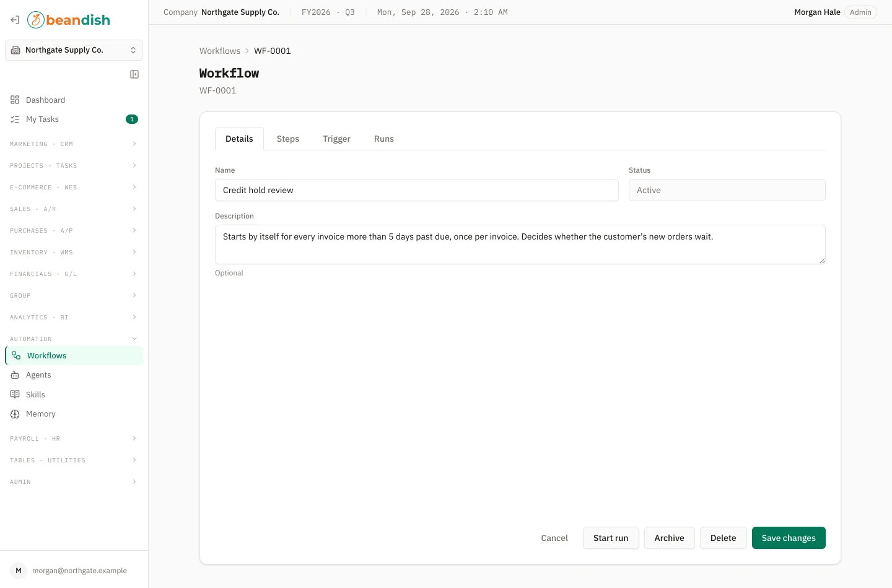
Task: Archive this workflow
Action: tap(670, 538)
